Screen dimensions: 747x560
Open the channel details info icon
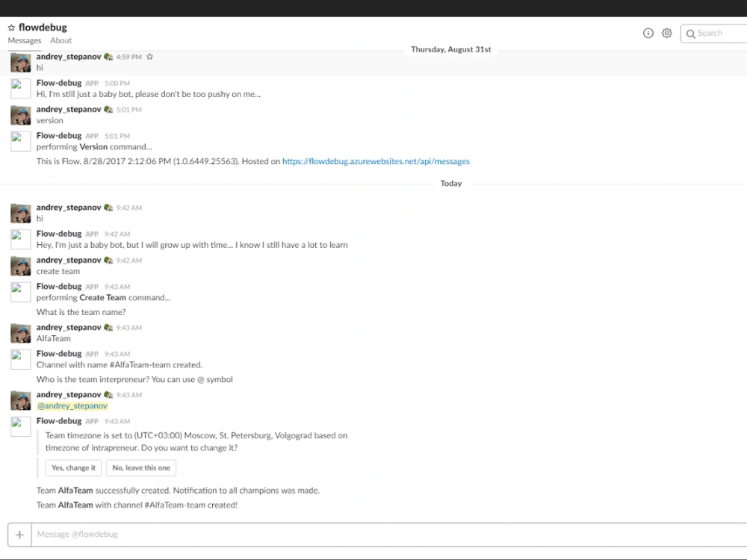coord(648,33)
